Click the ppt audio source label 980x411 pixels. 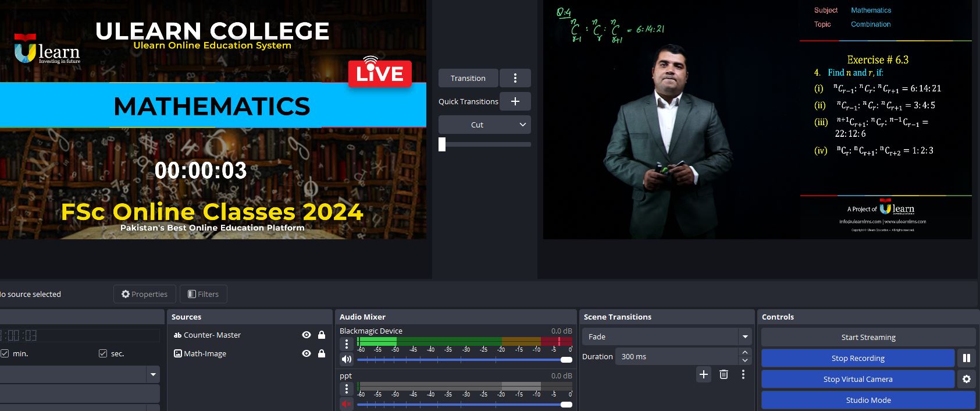[x=345, y=376]
